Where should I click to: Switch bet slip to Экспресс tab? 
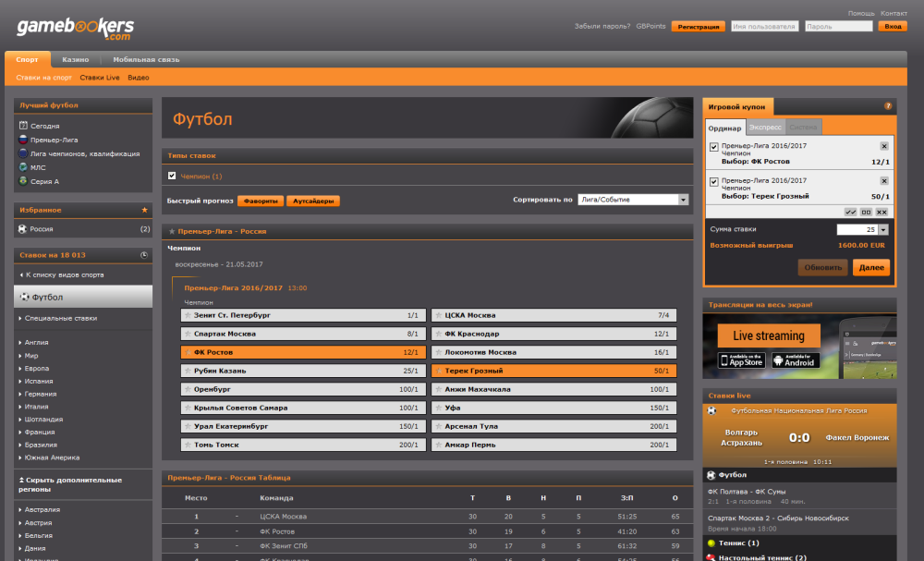coord(765,128)
